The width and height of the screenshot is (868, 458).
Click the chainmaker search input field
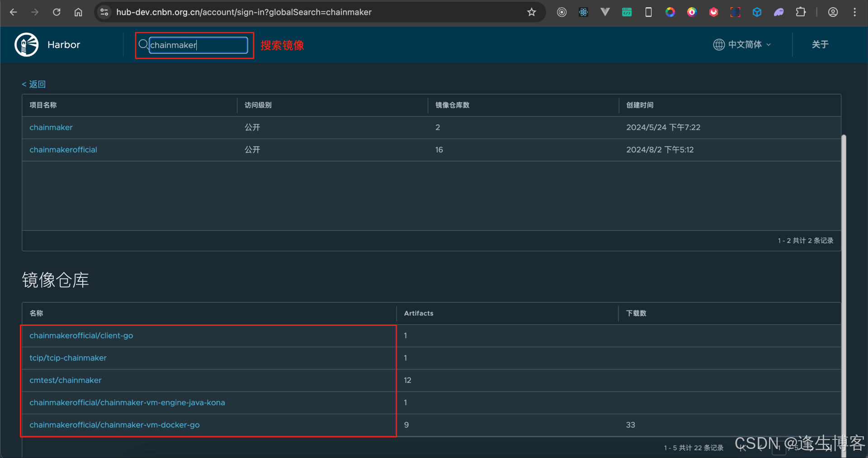click(x=198, y=45)
